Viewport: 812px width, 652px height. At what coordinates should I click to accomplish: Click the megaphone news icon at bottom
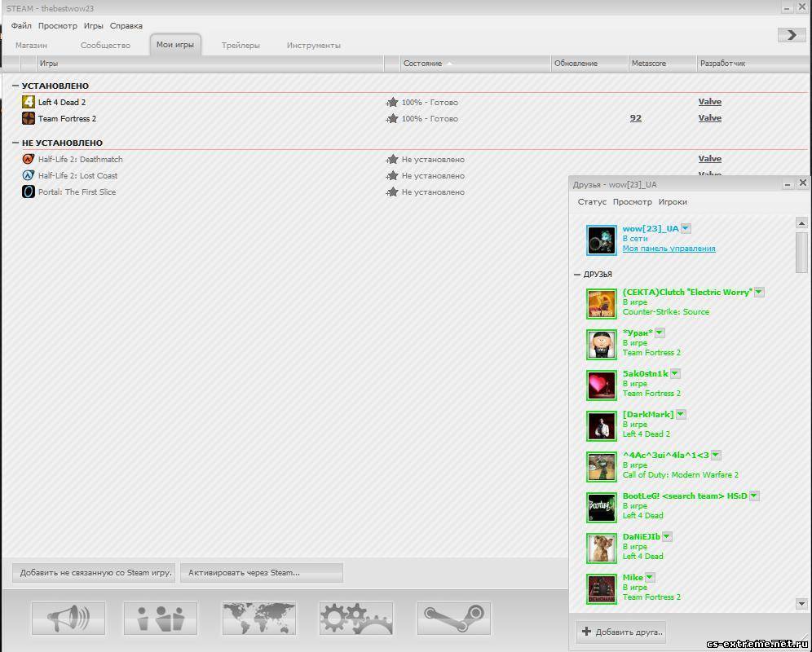point(68,618)
